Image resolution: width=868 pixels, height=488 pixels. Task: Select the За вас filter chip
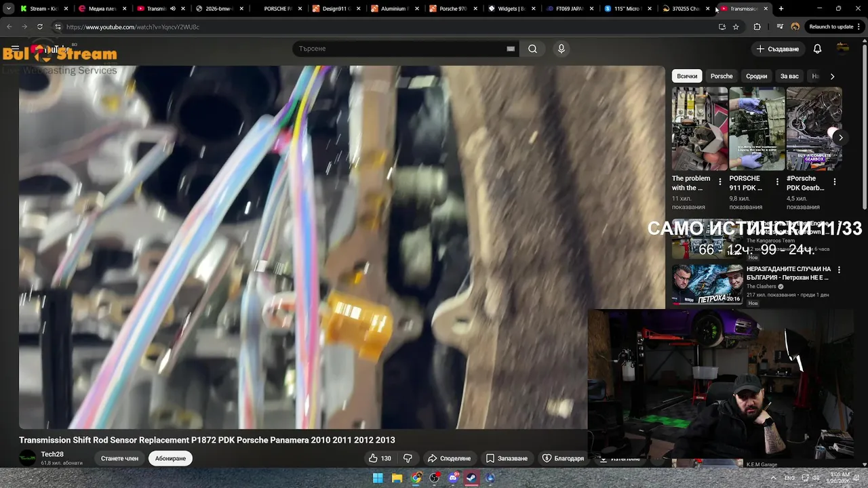pyautogui.click(x=789, y=77)
